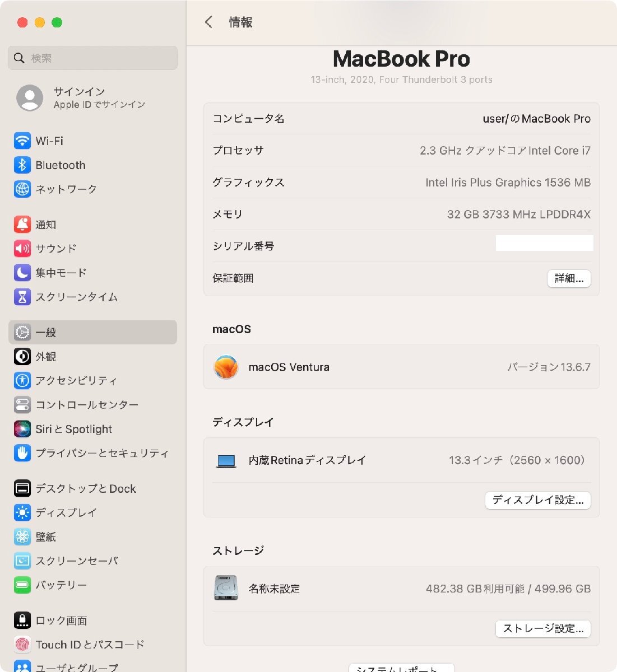Image resolution: width=617 pixels, height=672 pixels.
Task: Select the ネットワーク globe icon
Action: pos(22,189)
